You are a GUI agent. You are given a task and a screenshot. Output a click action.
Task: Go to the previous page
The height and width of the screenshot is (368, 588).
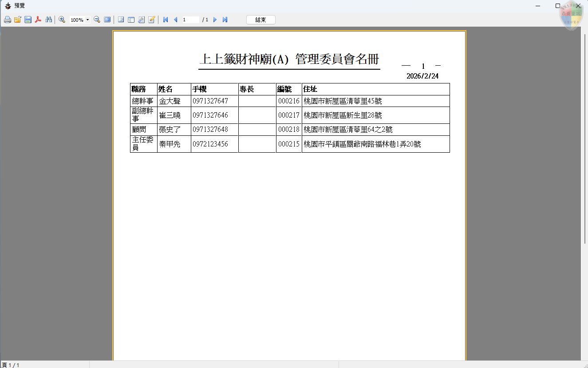click(x=175, y=20)
